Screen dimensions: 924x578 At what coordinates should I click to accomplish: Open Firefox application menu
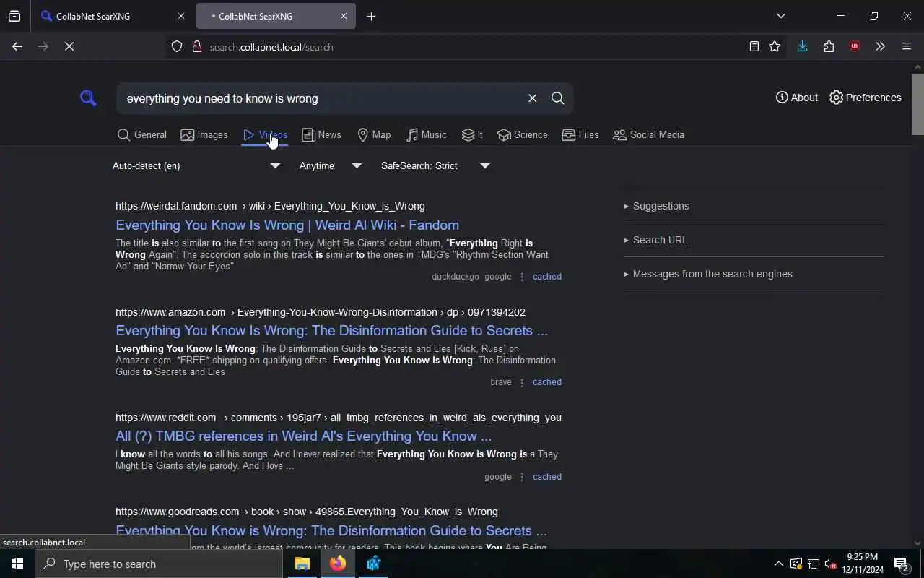[x=907, y=46]
